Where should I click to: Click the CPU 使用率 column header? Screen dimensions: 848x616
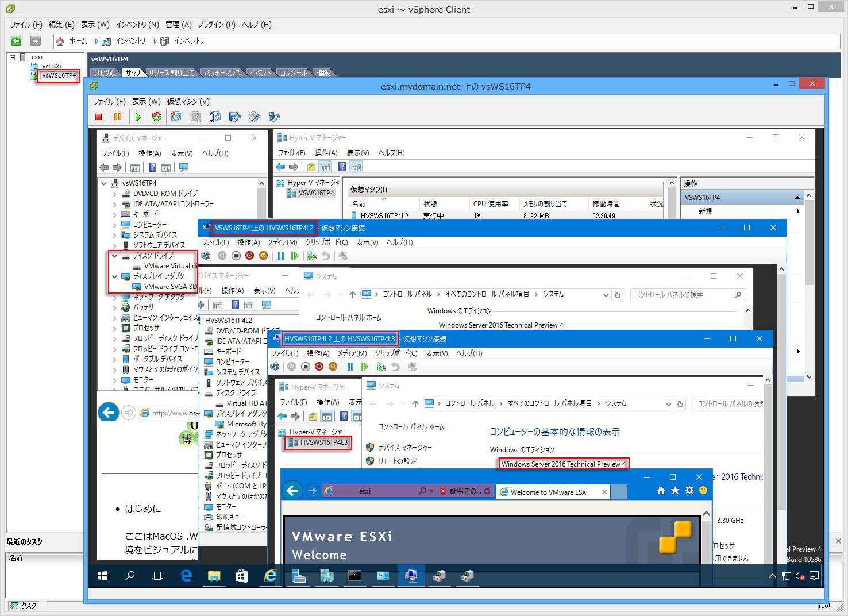point(491,203)
